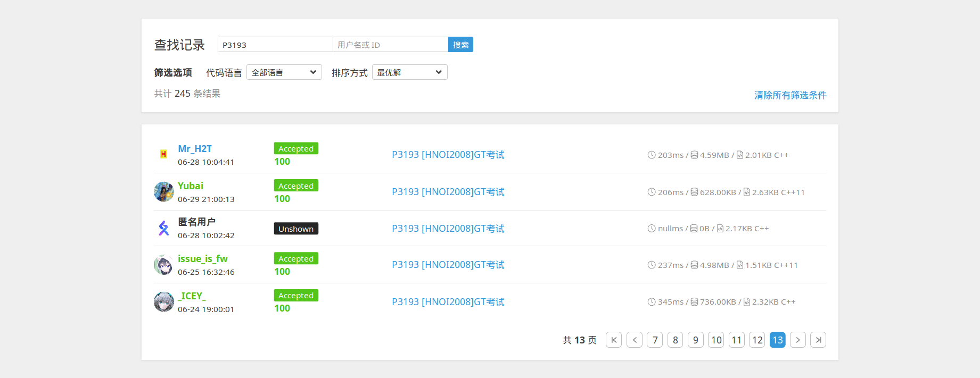Open P3193 problem link in Mr_H2T row
The image size is (980, 378).
pyautogui.click(x=448, y=155)
